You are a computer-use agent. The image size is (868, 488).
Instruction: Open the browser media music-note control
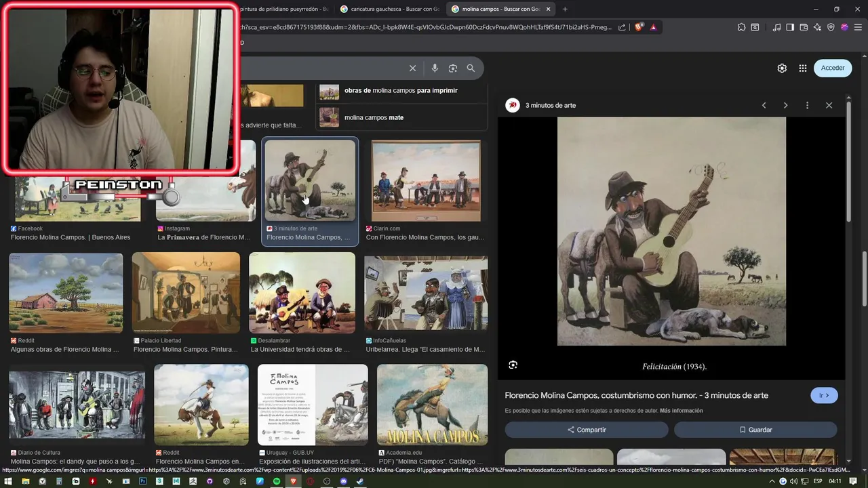pyautogui.click(x=777, y=27)
